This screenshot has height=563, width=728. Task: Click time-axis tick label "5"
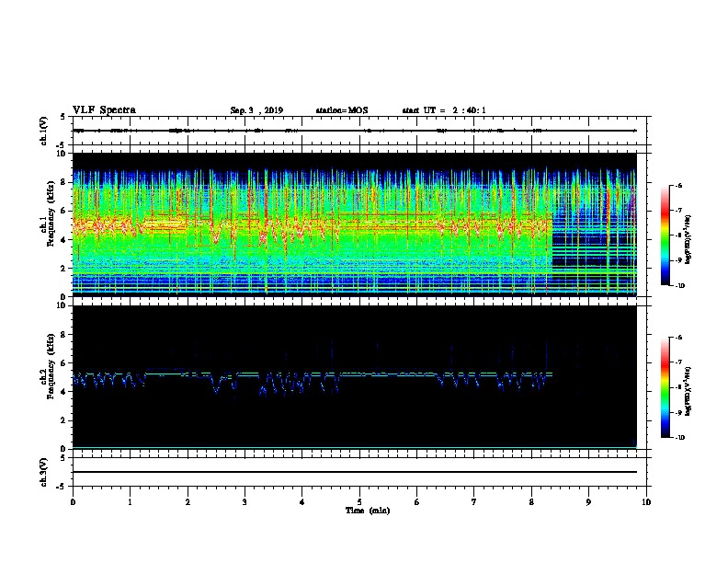click(x=359, y=502)
